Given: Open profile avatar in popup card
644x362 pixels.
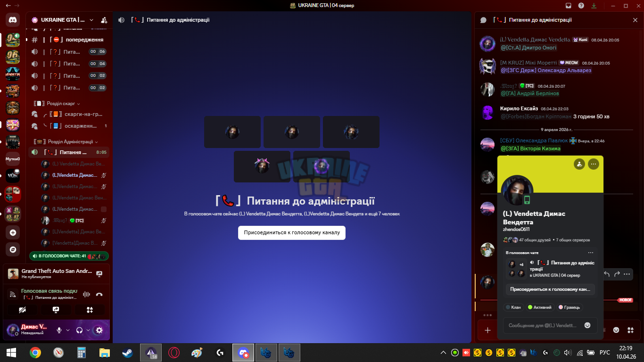Looking at the screenshot, I should 517,190.
